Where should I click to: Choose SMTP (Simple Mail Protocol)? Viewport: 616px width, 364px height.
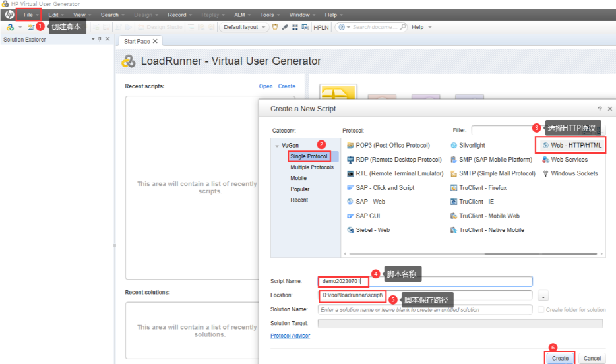[493, 173]
